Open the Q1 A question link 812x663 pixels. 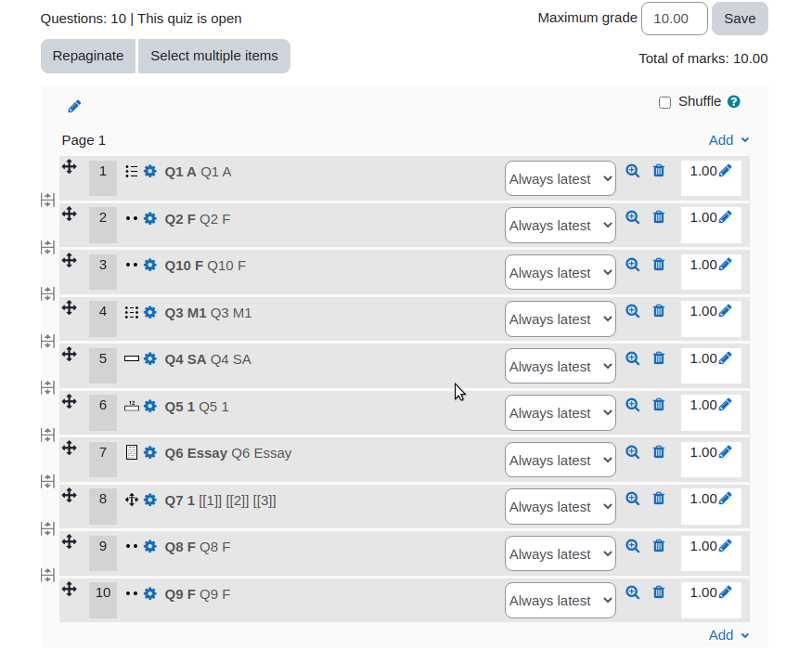[198, 172]
